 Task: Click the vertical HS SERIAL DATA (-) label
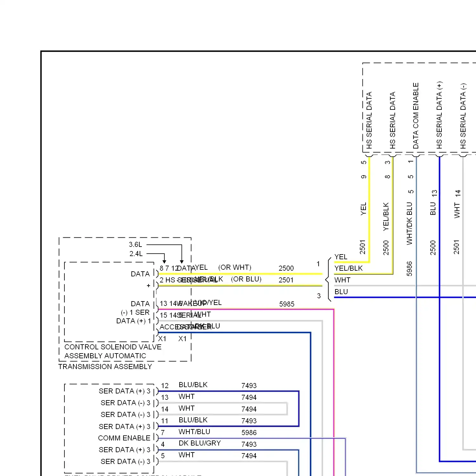[x=463, y=116]
